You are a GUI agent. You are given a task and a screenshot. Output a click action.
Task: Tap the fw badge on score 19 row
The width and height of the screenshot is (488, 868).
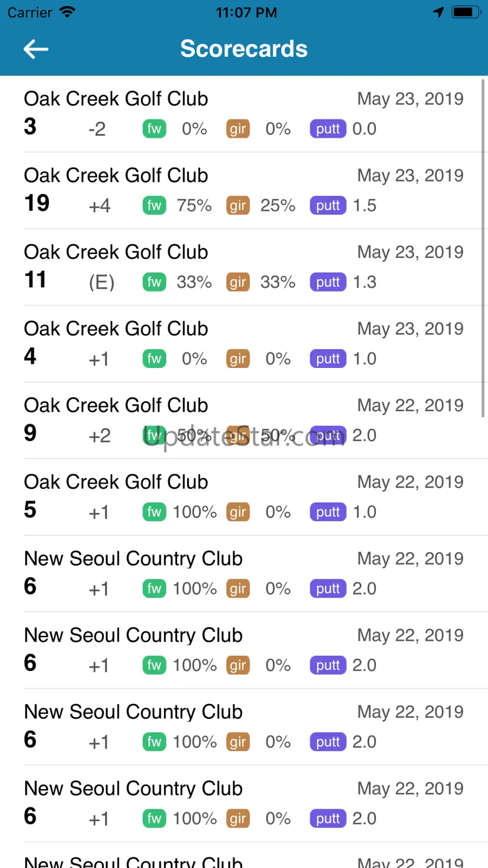coord(154,206)
